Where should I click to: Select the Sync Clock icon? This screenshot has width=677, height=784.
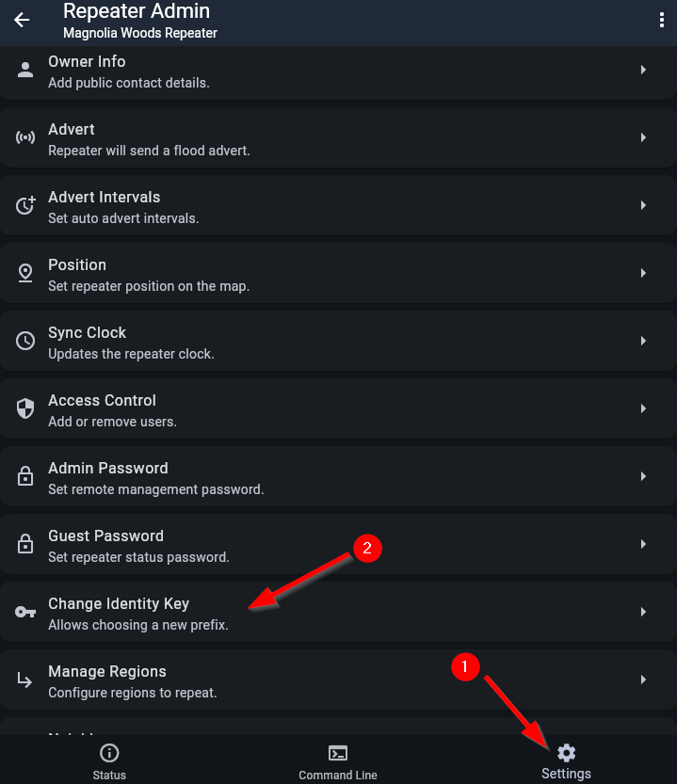tap(25, 340)
